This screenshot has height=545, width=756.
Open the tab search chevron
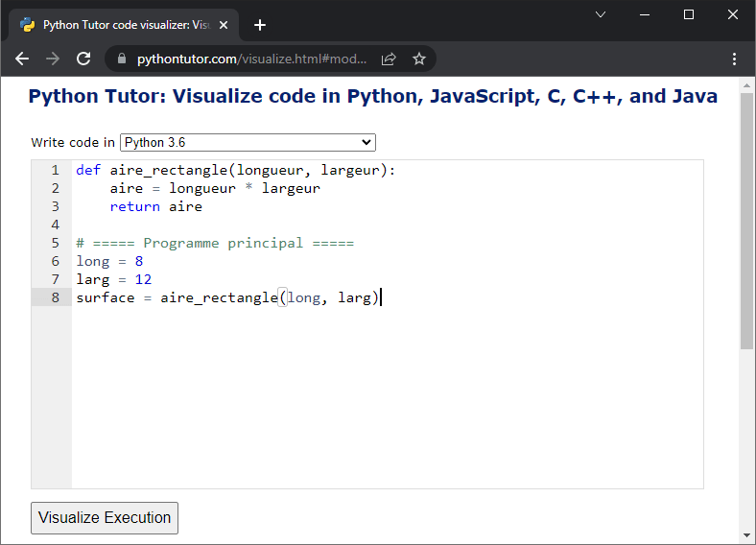[x=601, y=14]
